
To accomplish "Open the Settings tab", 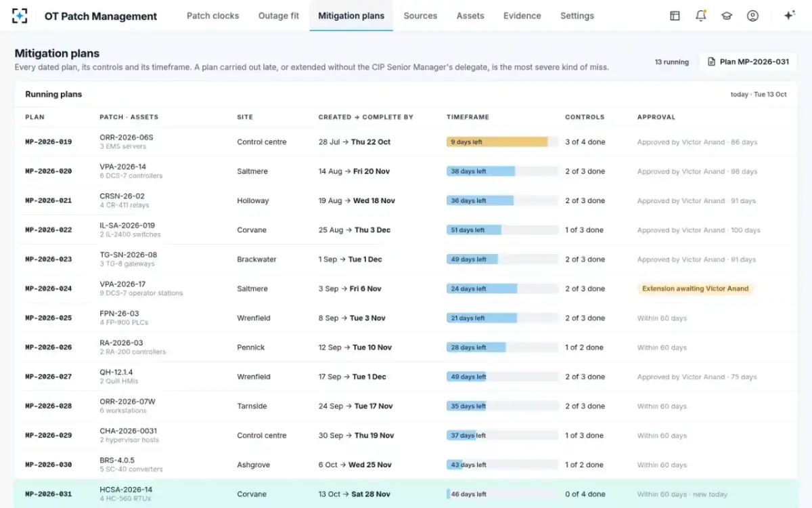I will click(x=577, y=16).
